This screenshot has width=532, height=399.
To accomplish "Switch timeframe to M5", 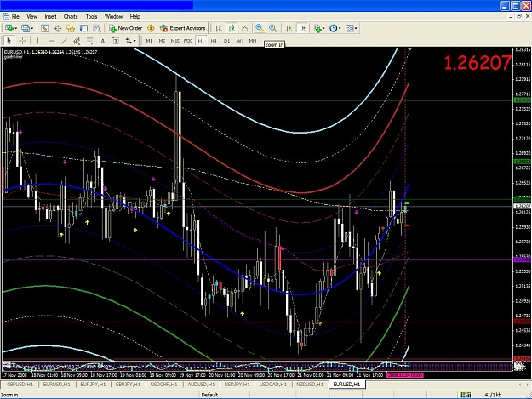I will pyautogui.click(x=163, y=41).
